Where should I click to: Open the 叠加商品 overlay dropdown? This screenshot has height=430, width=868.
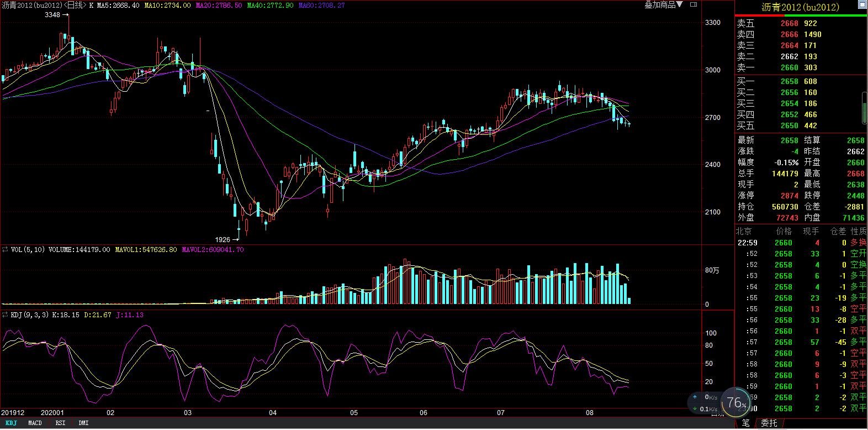click(663, 5)
